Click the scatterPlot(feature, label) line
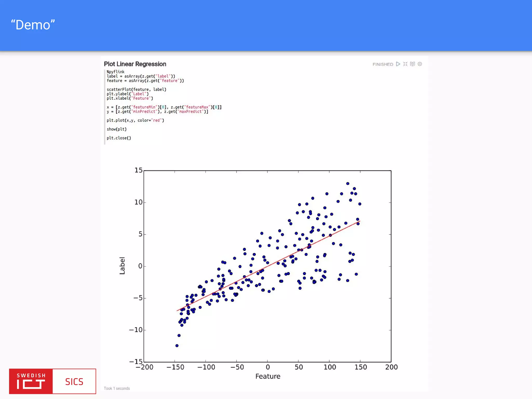This screenshot has width=532, height=399. click(136, 89)
